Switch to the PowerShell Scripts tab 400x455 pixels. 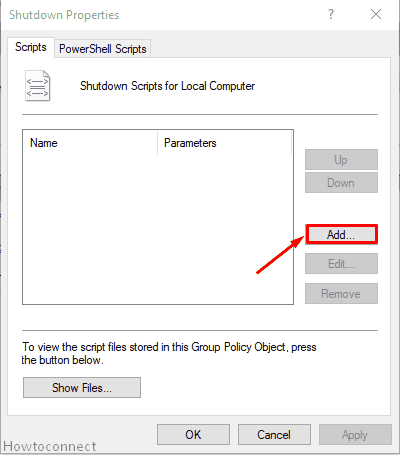pos(103,49)
